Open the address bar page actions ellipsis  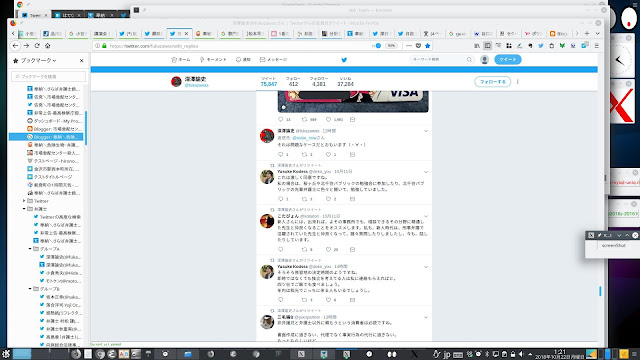[409, 46]
